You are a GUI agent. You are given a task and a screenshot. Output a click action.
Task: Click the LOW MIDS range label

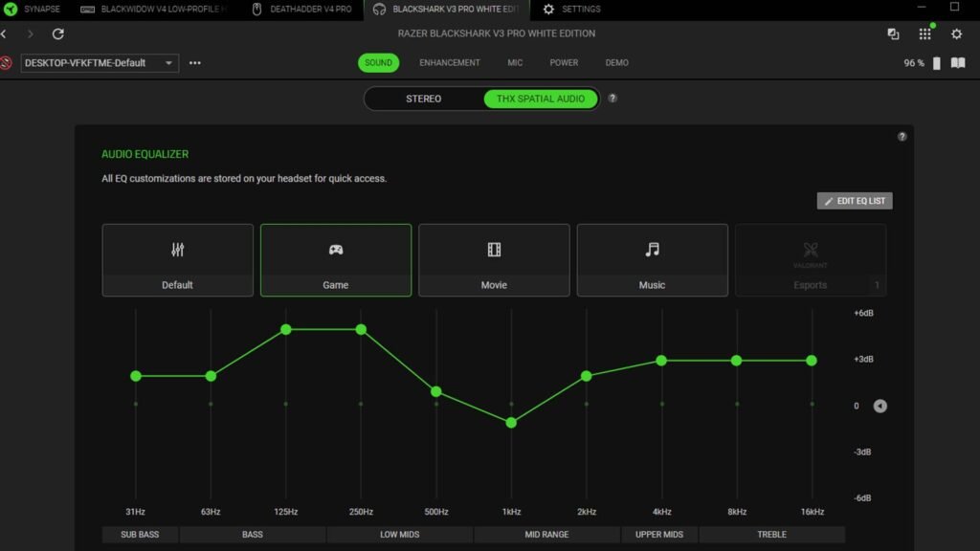tap(400, 535)
